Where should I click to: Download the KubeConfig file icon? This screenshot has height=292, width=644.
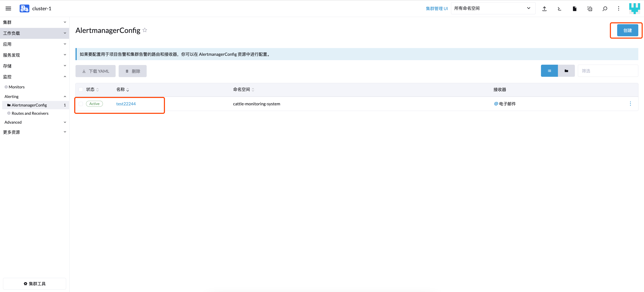click(575, 9)
